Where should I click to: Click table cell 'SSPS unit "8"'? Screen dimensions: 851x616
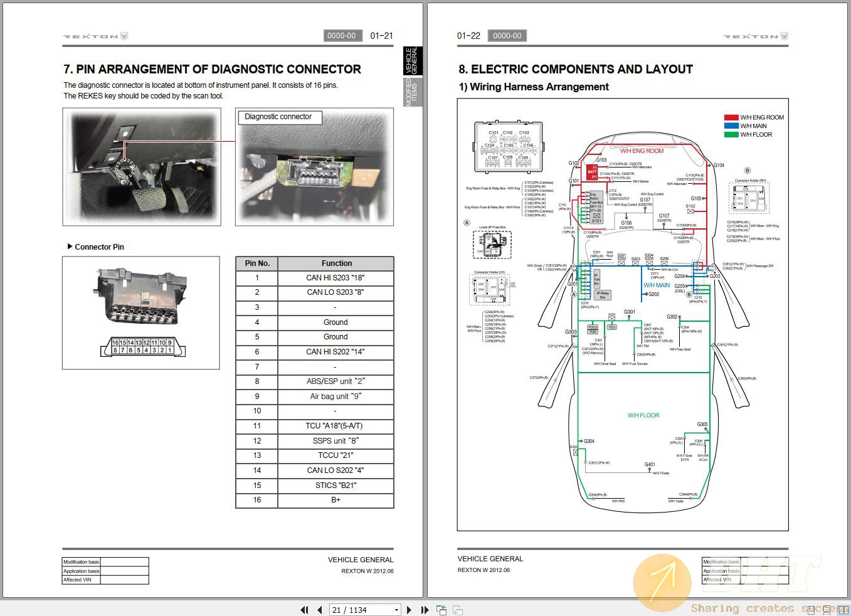click(336, 441)
